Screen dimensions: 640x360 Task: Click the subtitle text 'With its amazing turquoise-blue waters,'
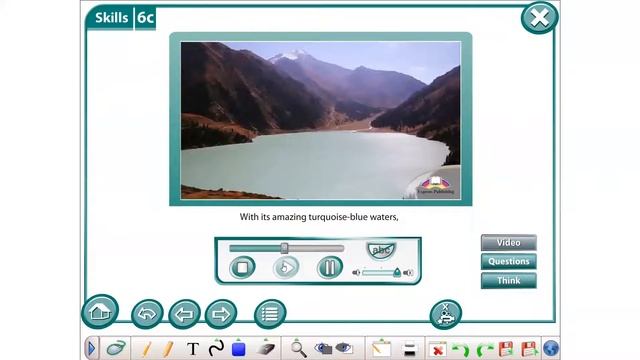tap(319, 217)
